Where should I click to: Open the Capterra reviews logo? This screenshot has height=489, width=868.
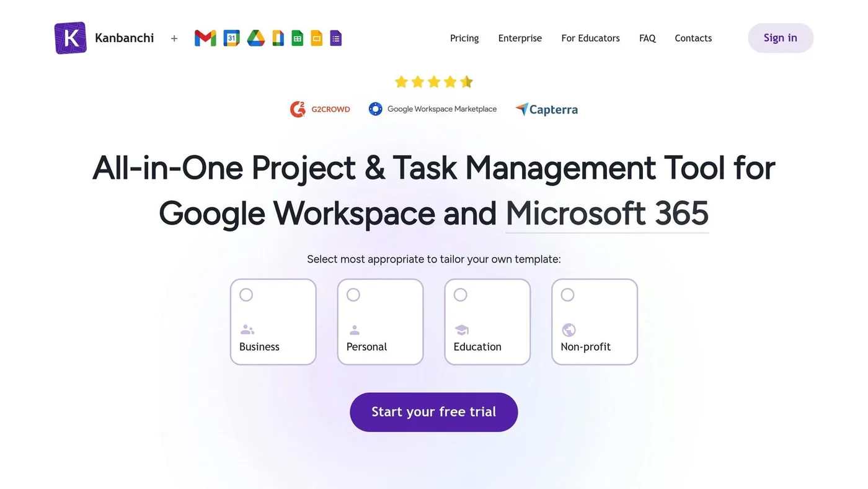[x=546, y=110]
